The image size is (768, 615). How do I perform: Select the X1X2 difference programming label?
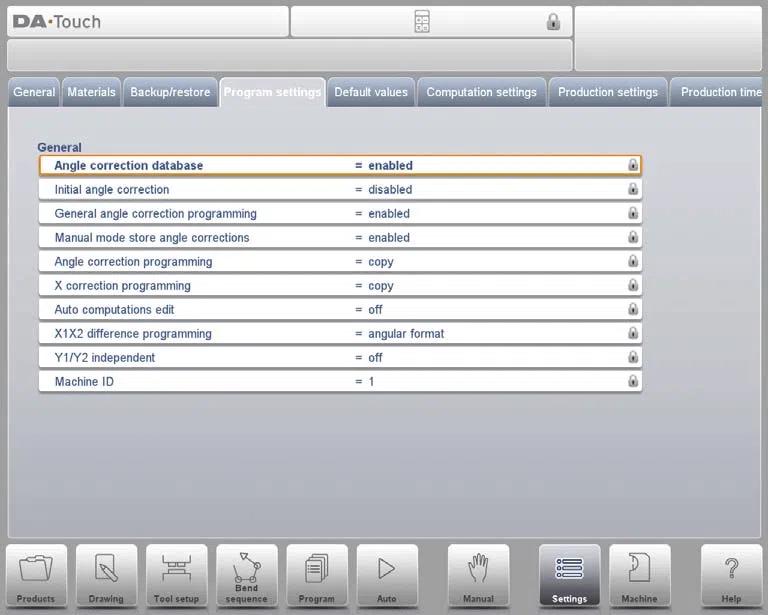point(133,333)
